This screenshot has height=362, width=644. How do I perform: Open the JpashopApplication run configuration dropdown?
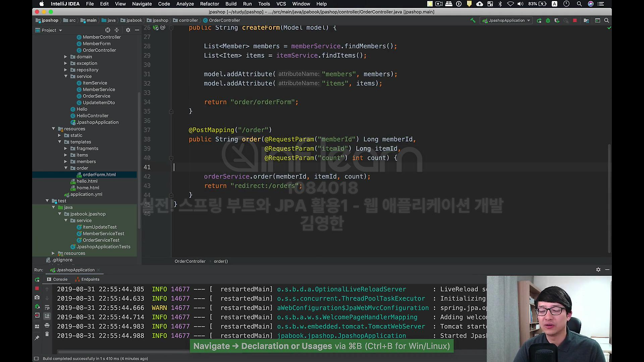[x=507, y=21]
